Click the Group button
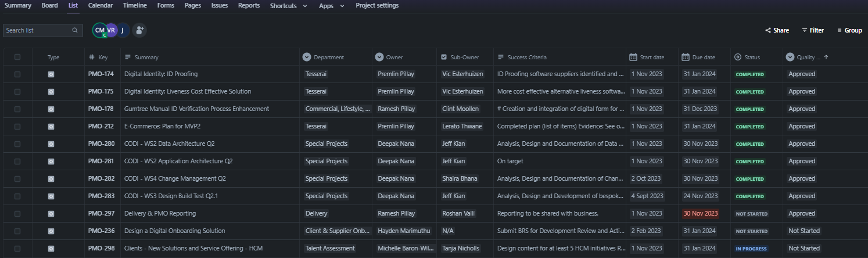The width and height of the screenshot is (868, 258). click(849, 30)
